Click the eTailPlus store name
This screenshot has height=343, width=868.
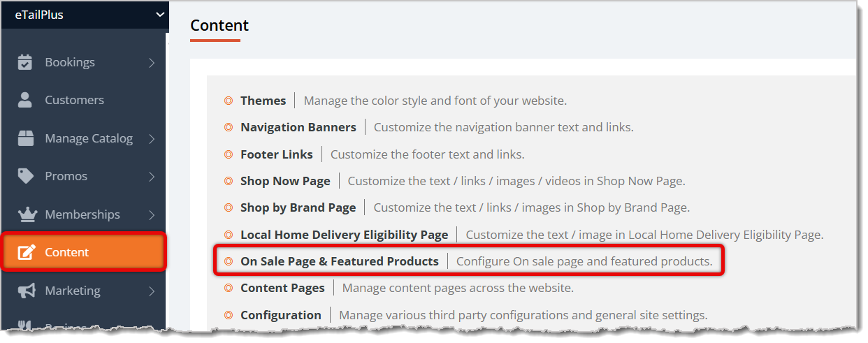pyautogui.click(x=39, y=14)
